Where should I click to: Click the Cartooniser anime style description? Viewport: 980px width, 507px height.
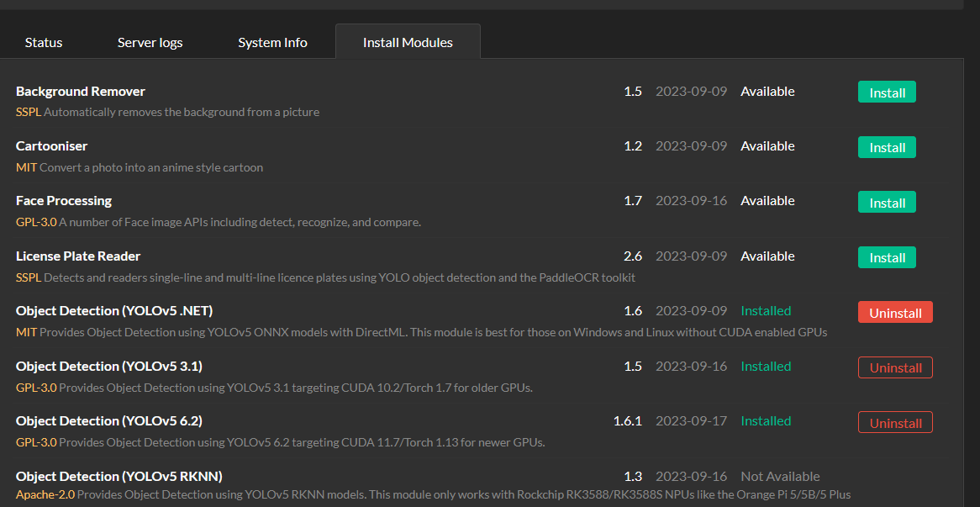pyautogui.click(x=151, y=167)
